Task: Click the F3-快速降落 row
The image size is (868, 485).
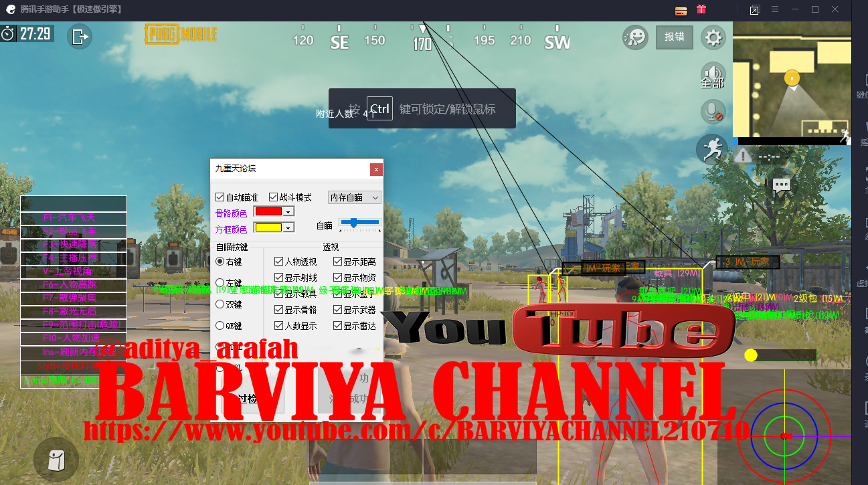Action: pos(74,245)
